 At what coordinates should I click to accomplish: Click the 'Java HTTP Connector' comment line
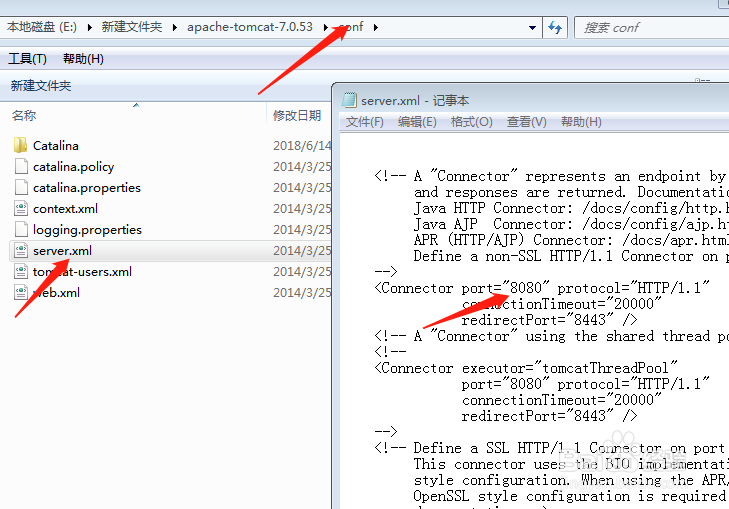(571, 208)
